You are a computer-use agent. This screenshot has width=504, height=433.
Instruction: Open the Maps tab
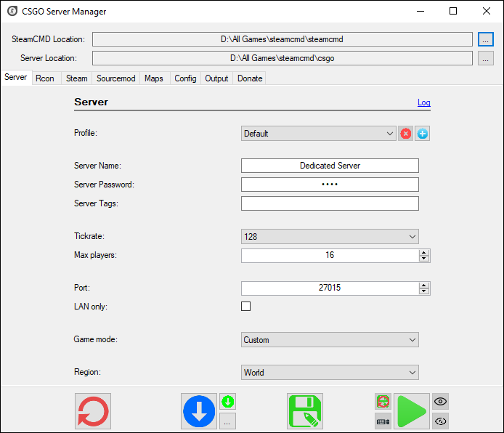154,78
